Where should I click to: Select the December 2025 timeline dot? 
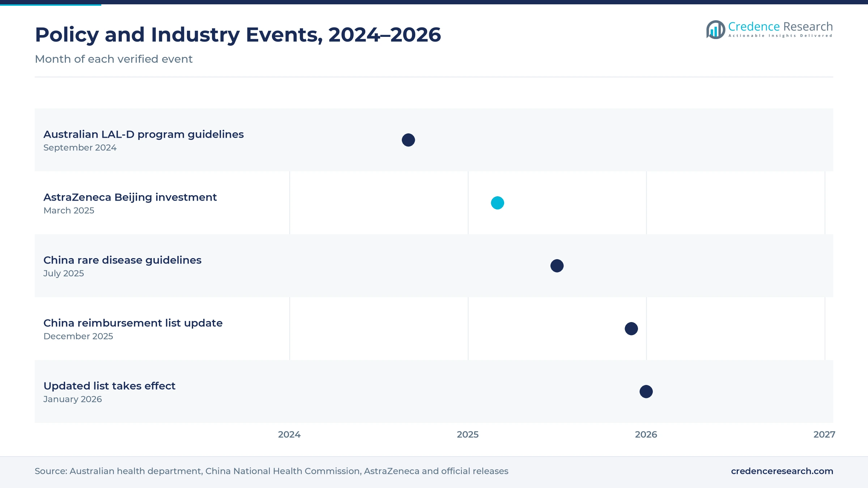pyautogui.click(x=631, y=329)
